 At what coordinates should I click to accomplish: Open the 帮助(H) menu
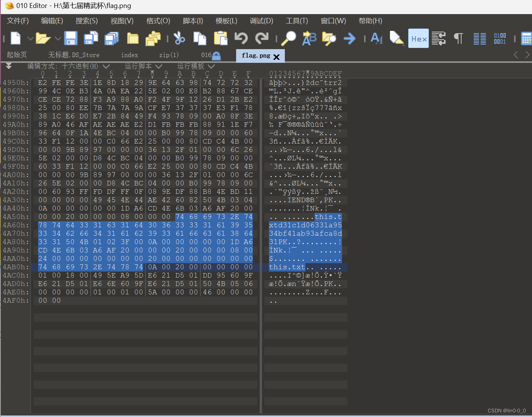tap(371, 21)
